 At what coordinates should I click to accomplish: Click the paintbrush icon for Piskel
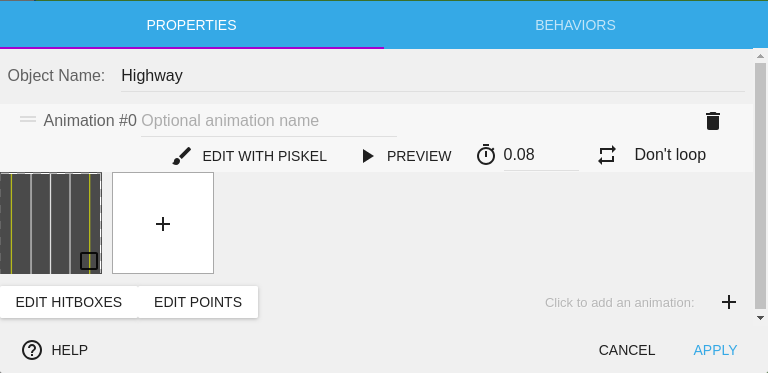182,156
